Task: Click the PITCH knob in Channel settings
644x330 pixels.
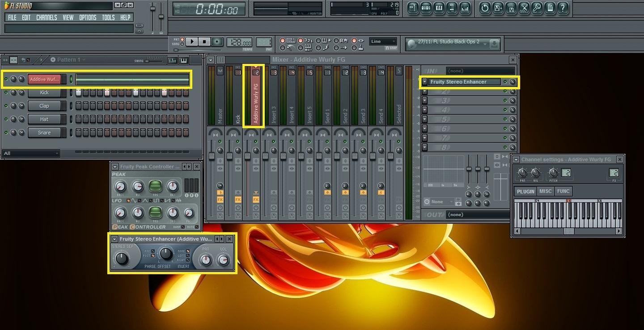Action: click(x=553, y=172)
